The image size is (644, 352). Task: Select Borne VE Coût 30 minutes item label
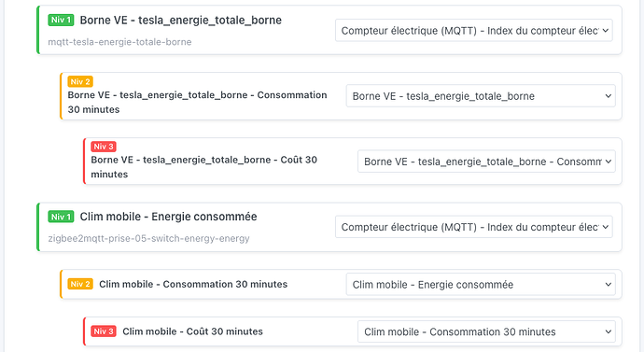coord(204,167)
